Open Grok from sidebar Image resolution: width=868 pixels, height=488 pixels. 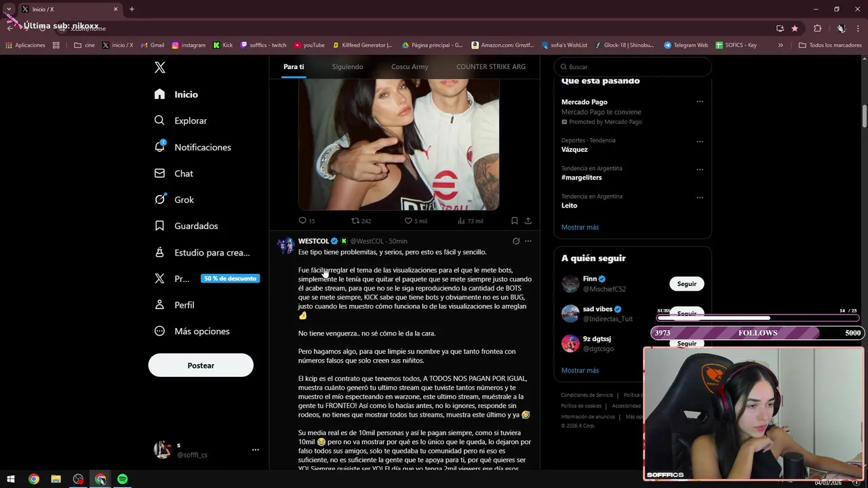(174, 200)
